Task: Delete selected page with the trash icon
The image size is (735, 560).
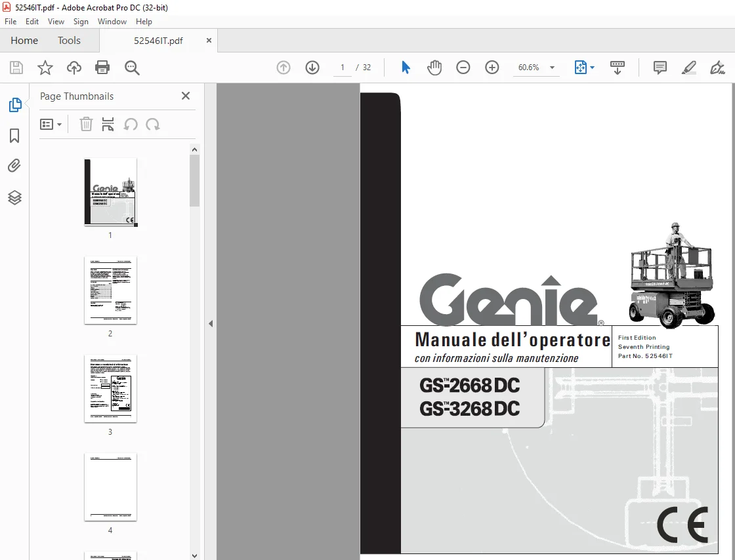Action: coord(86,124)
